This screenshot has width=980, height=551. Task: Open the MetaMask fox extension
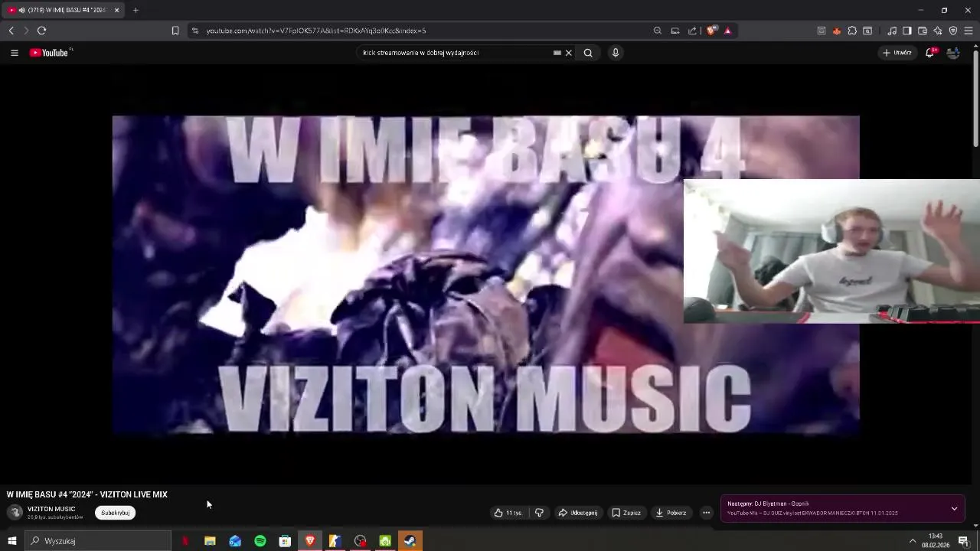tap(837, 31)
